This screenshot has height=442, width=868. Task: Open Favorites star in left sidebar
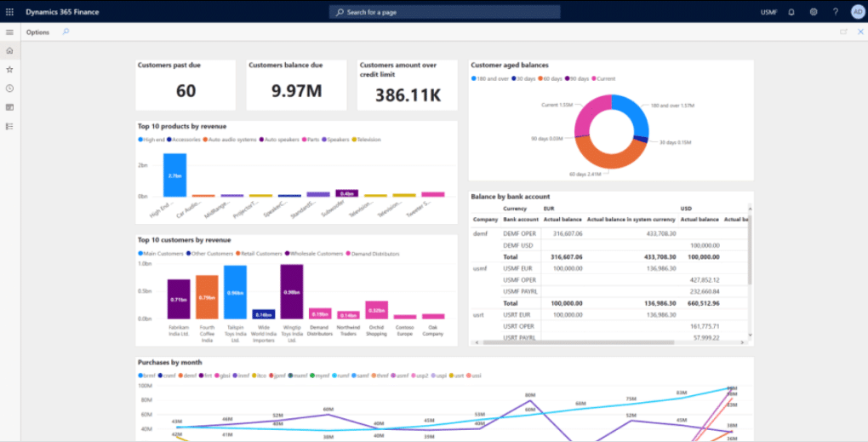[9, 69]
